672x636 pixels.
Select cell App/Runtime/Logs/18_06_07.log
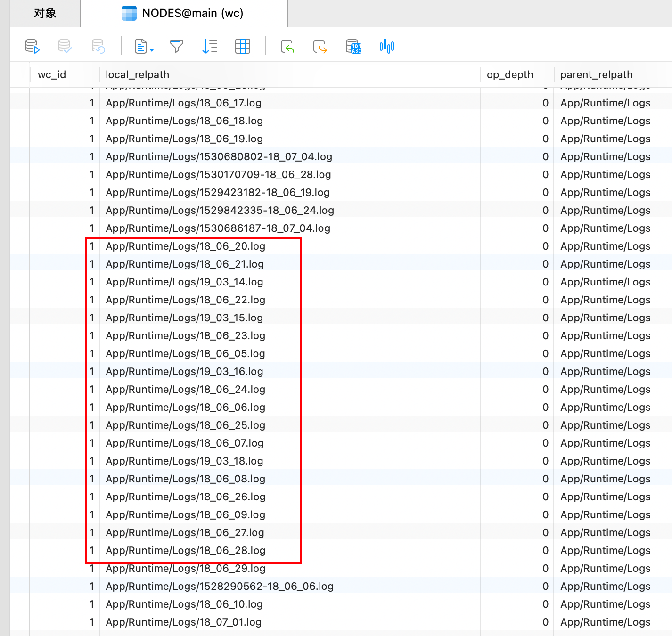point(290,443)
